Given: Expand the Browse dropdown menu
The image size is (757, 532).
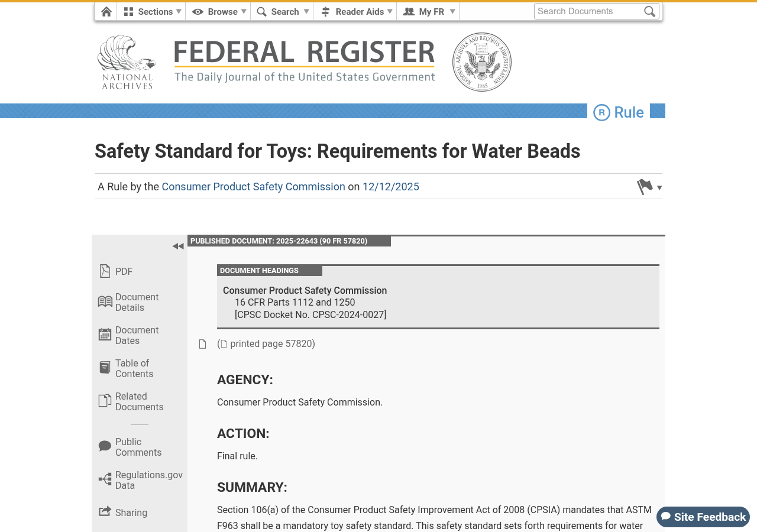Looking at the screenshot, I should point(218,12).
